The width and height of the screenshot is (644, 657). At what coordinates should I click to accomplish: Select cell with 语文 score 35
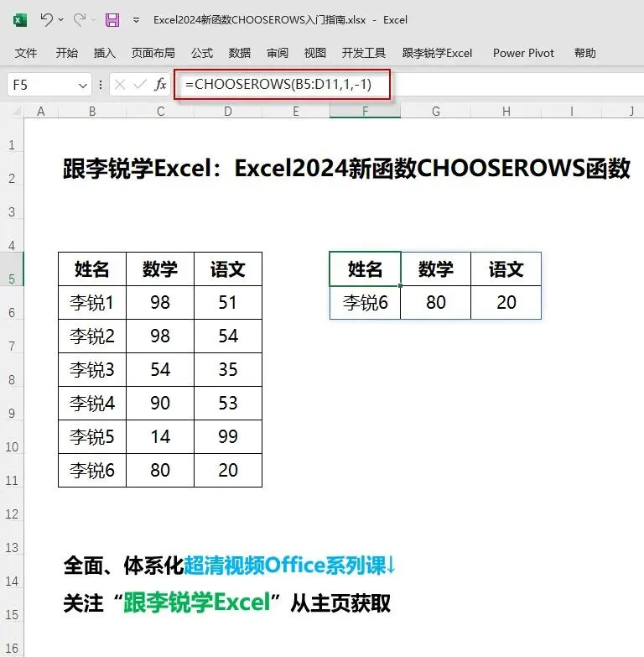[x=228, y=369]
